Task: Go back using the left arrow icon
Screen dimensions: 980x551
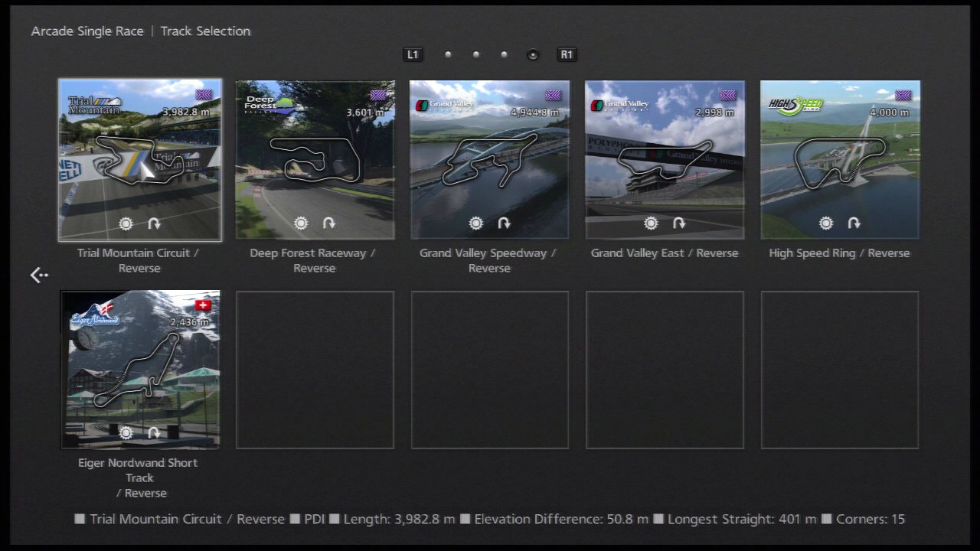Action: click(x=39, y=275)
